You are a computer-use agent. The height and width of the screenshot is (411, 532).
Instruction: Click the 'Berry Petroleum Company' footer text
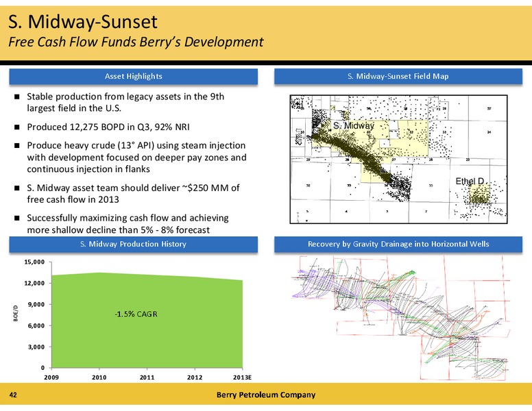pos(266,395)
